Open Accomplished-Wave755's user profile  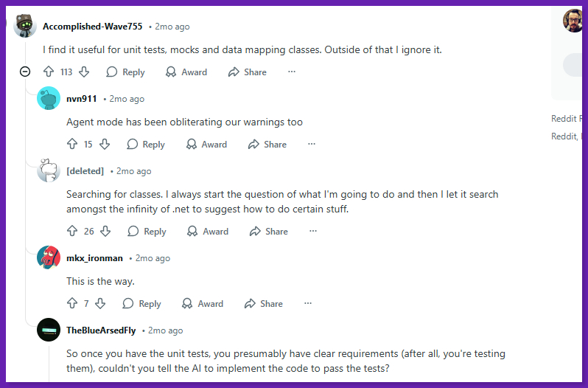tap(92, 27)
